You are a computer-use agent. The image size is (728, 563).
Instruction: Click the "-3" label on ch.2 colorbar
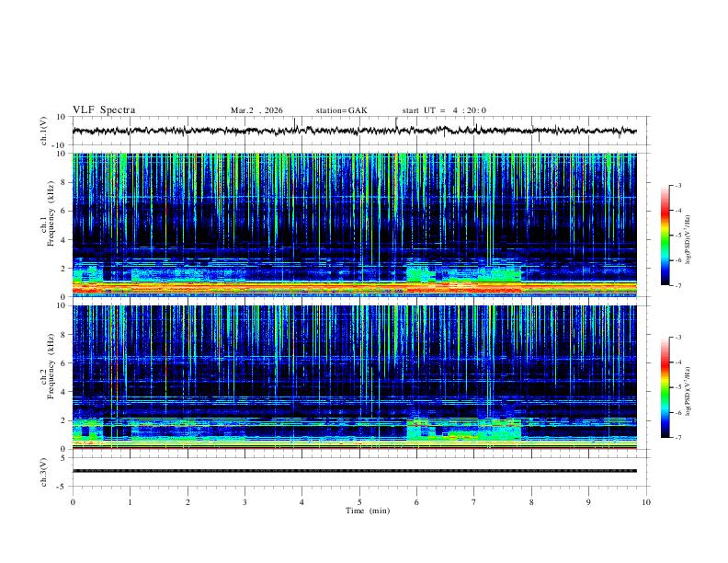677,338
